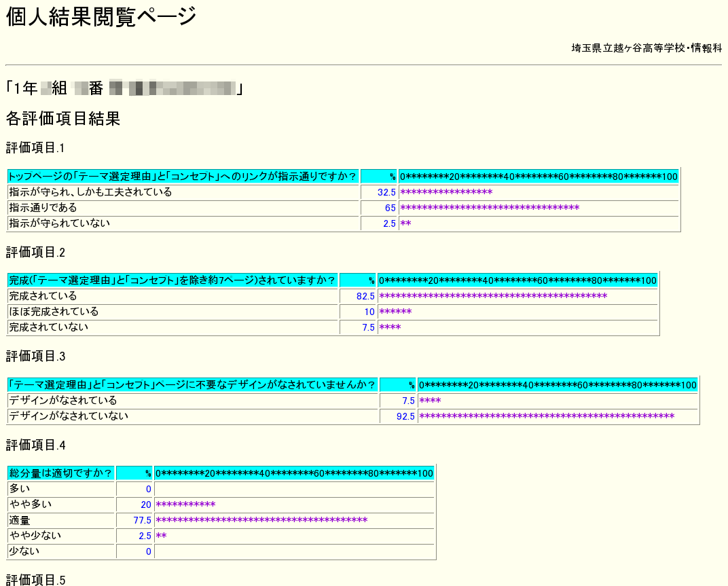
Task: Click the やや少ない row label
Action: (x=35, y=536)
